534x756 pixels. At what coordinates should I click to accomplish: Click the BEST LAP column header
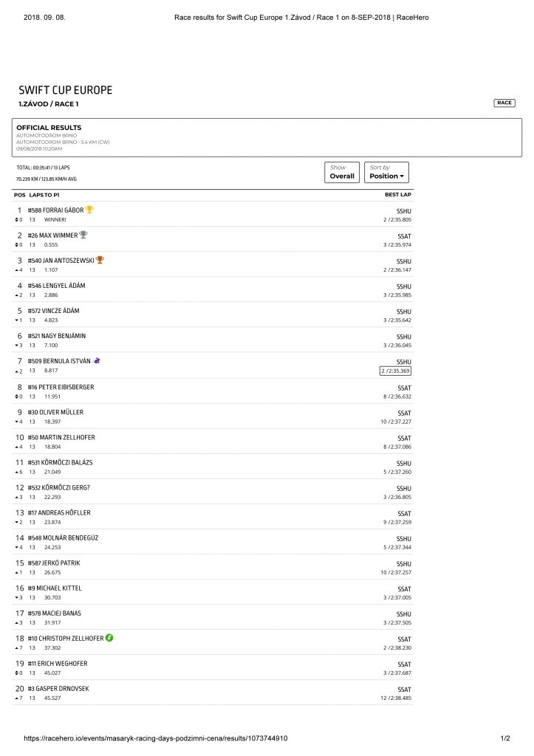click(398, 195)
